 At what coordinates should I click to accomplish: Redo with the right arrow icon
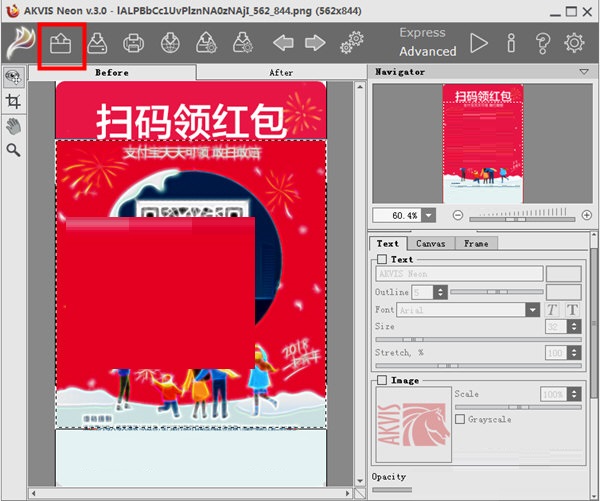coord(315,43)
